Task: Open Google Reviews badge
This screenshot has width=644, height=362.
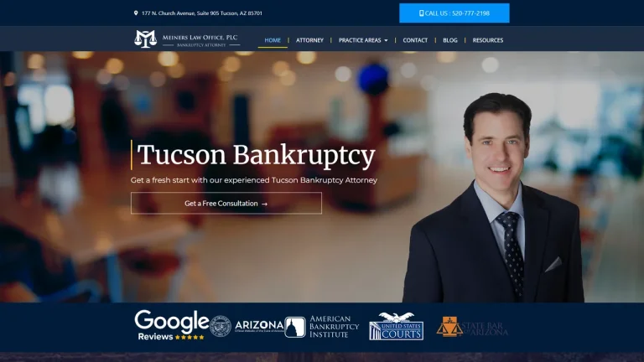Action: (x=172, y=325)
